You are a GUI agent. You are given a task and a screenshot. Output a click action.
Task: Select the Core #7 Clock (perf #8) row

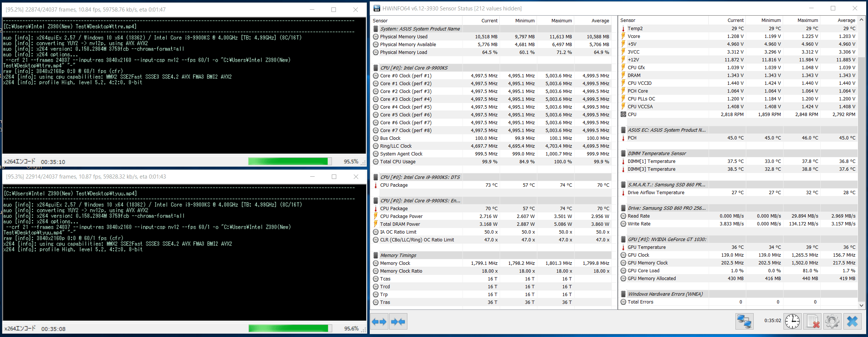492,130
